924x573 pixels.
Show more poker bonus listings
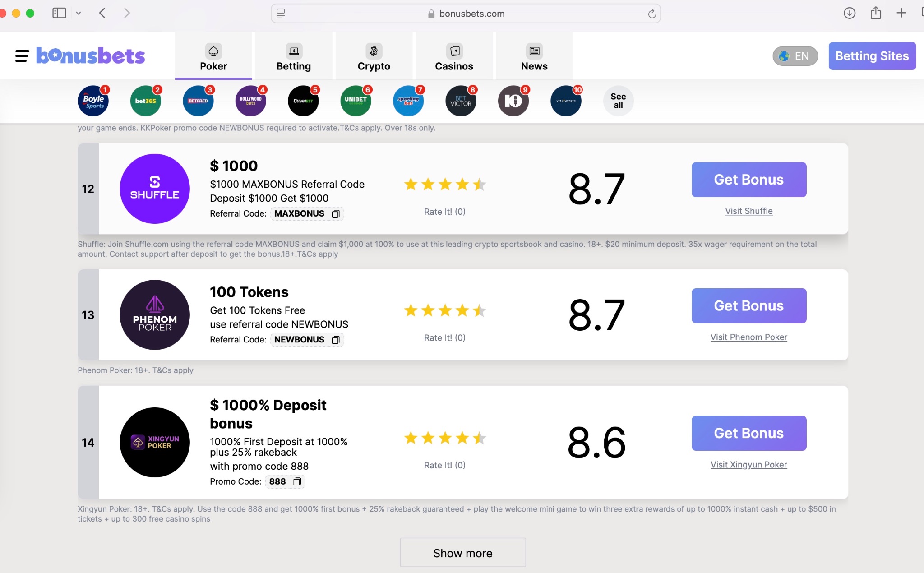click(462, 553)
